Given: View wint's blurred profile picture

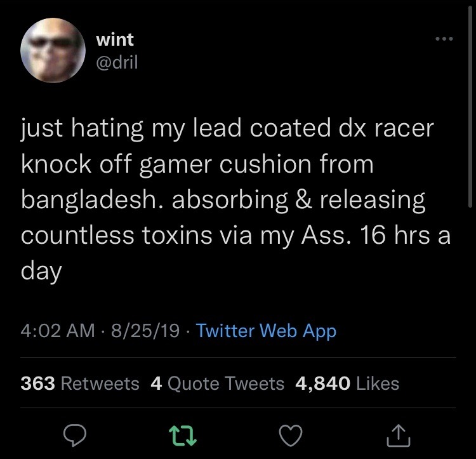Looking at the screenshot, I should coord(53,50).
